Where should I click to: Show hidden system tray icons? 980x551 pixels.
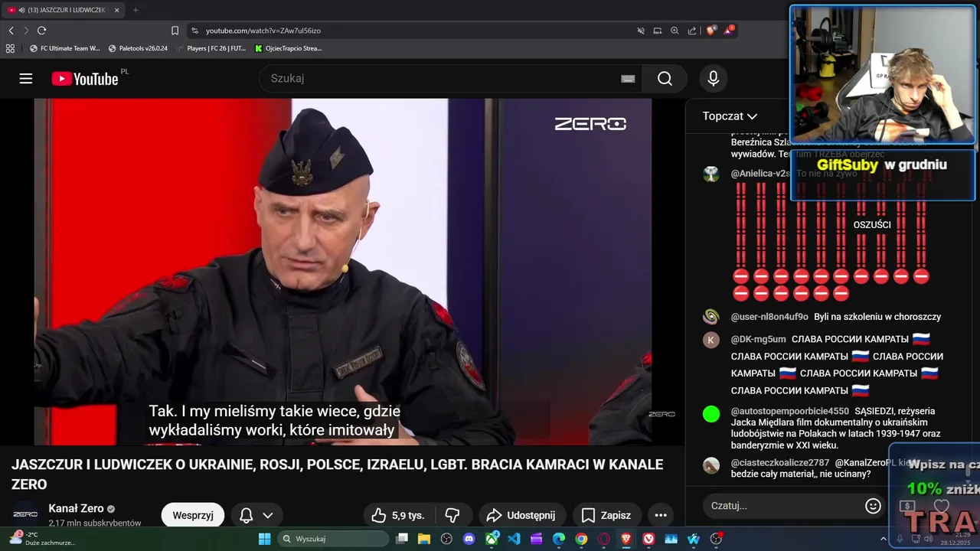(883, 539)
